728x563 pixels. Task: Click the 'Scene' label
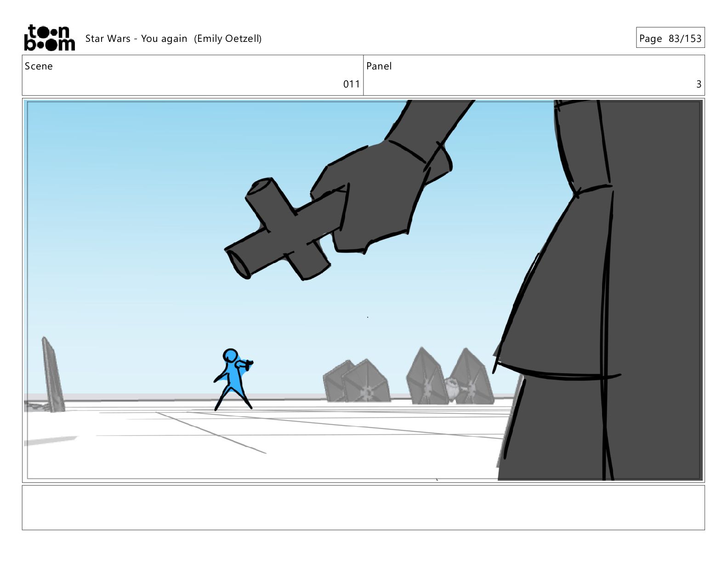[x=39, y=66]
